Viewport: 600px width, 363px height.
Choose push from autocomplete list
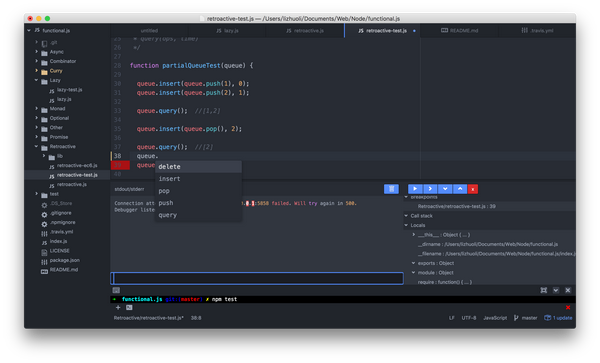pyautogui.click(x=198, y=203)
